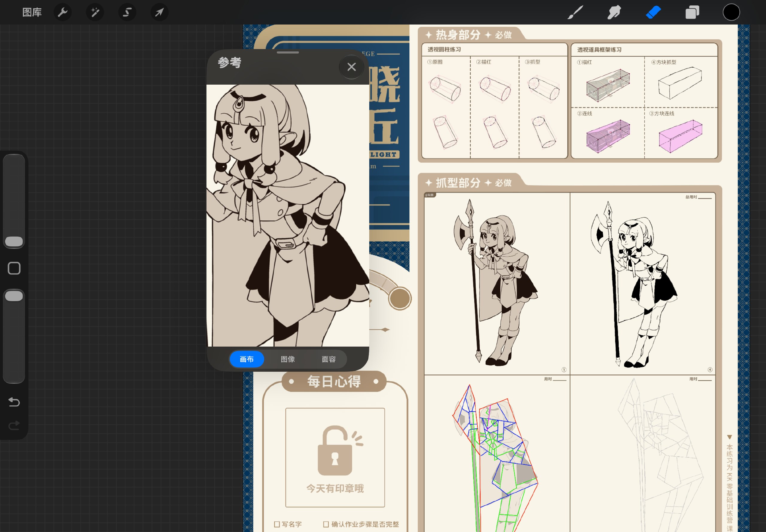
Task: Click the ③抓型 column label
Action: click(532, 62)
